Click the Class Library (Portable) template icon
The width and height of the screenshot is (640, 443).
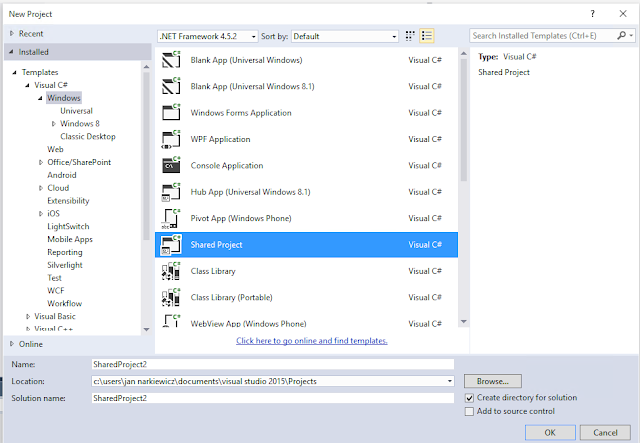point(171,297)
